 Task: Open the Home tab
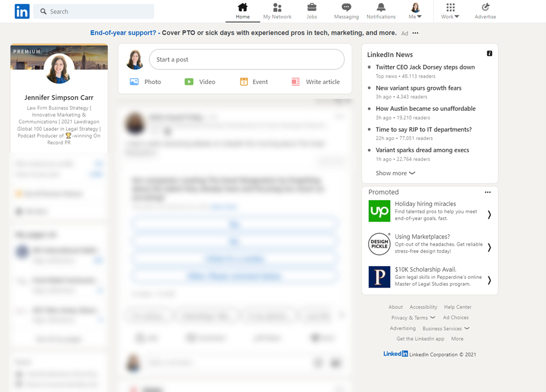(x=243, y=11)
